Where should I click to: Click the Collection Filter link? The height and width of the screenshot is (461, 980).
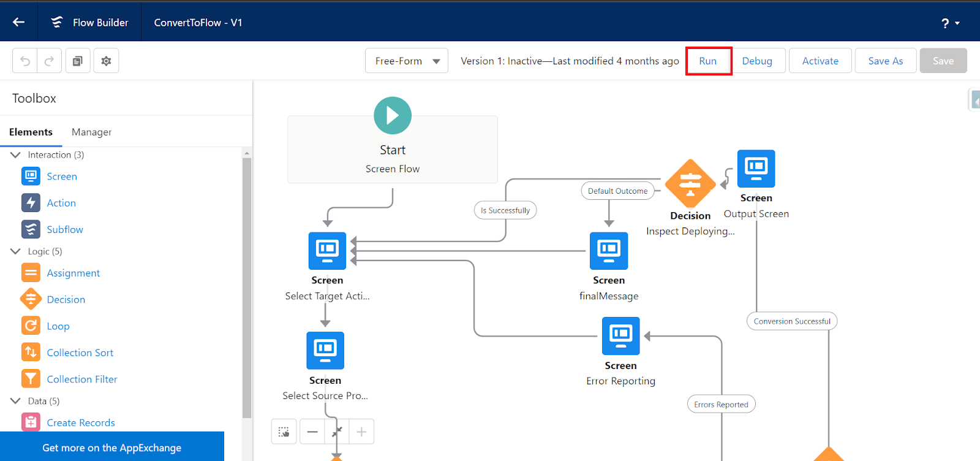tap(82, 379)
